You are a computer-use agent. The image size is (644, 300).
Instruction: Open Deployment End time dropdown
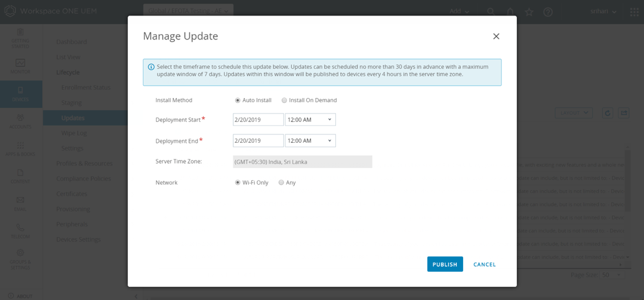tap(310, 140)
